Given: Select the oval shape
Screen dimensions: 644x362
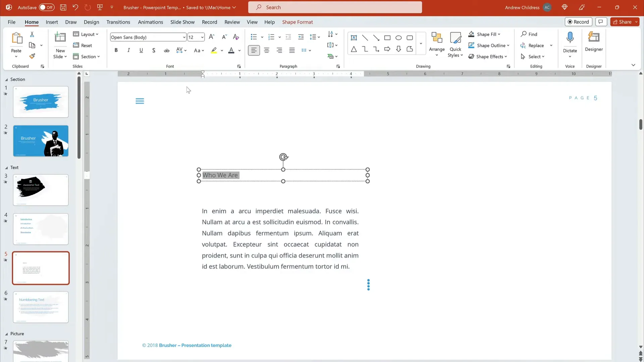Looking at the screenshot, I should tap(398, 38).
